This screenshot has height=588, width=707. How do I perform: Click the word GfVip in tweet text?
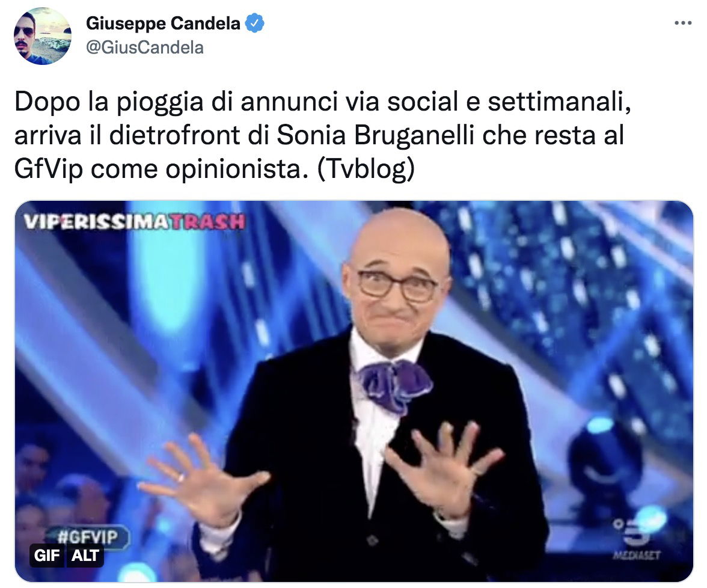pos(49,169)
